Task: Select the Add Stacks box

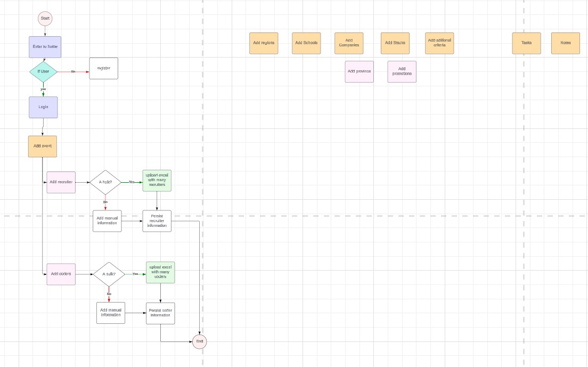Action: [x=395, y=43]
